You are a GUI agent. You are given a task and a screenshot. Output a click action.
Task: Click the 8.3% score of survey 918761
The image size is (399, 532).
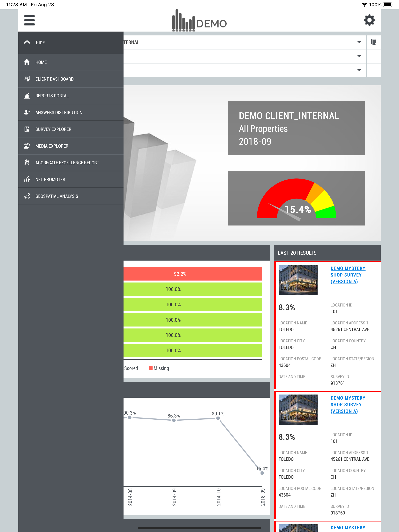287,307
